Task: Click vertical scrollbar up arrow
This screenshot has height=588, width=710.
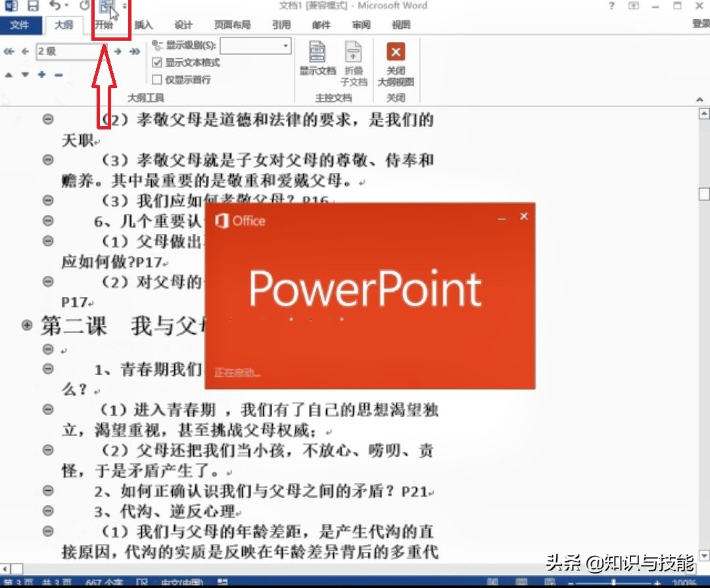Action: tap(704, 113)
